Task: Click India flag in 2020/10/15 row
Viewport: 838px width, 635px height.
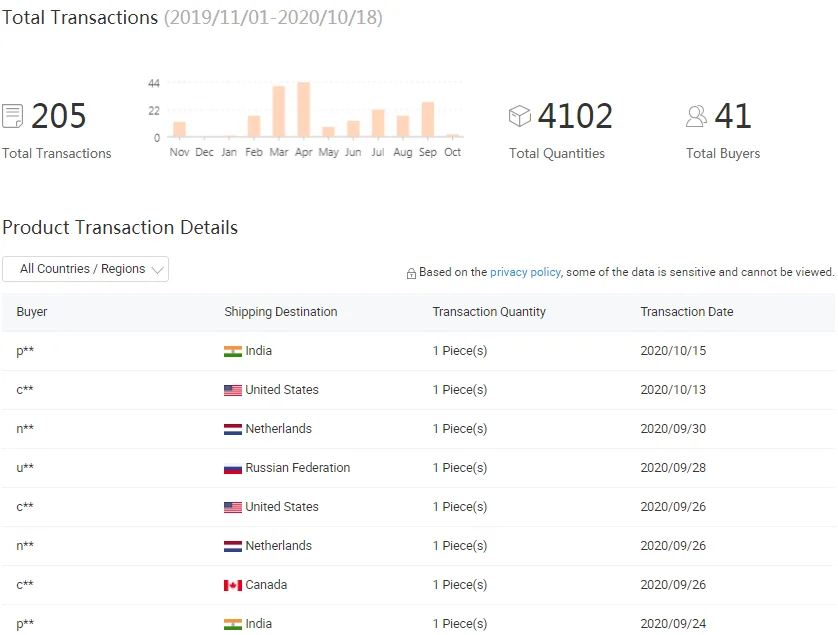Action: tap(232, 351)
